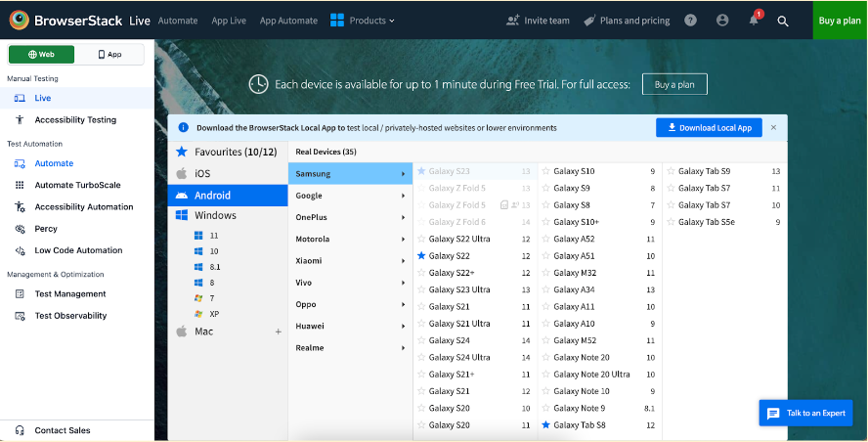Switch to App testing mode
The height and width of the screenshot is (442, 868).
point(109,55)
